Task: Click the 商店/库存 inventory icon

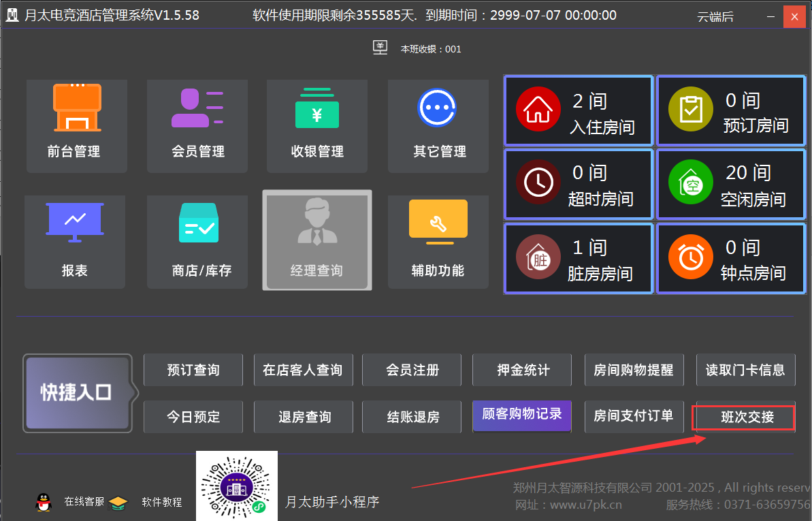Action: tap(198, 223)
